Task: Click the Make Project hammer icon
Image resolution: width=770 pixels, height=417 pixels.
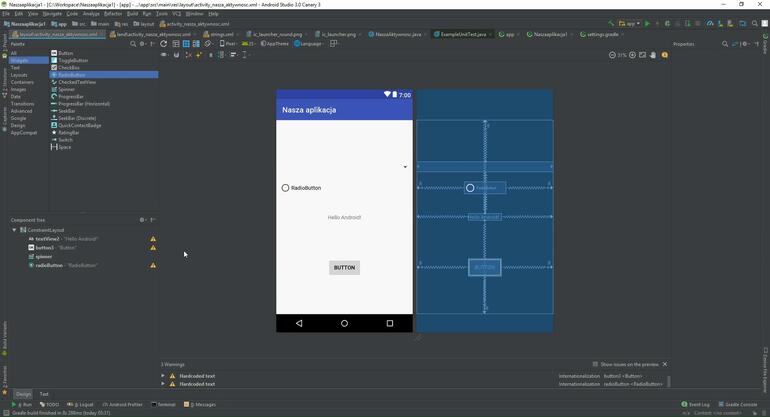Action: [611, 24]
